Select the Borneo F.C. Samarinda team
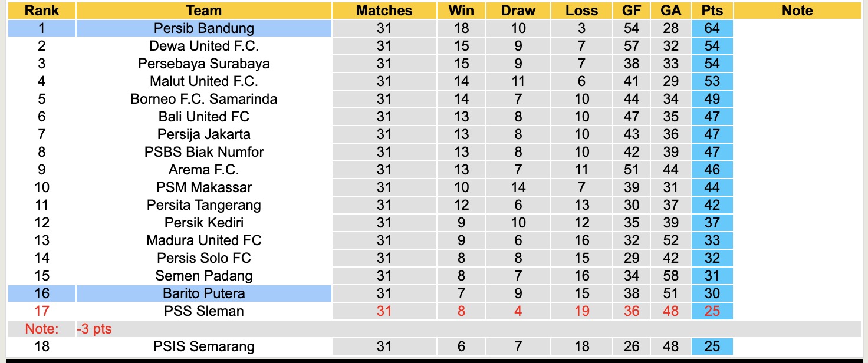 pos(204,99)
